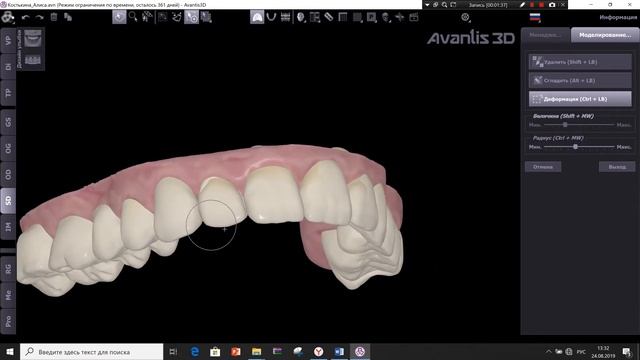
Task: Choose the smoothing (Alt + LB) tool
Action: [580, 80]
